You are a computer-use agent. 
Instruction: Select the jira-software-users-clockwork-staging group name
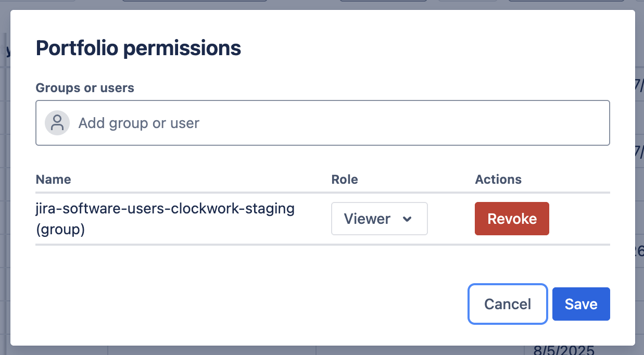pyautogui.click(x=165, y=209)
